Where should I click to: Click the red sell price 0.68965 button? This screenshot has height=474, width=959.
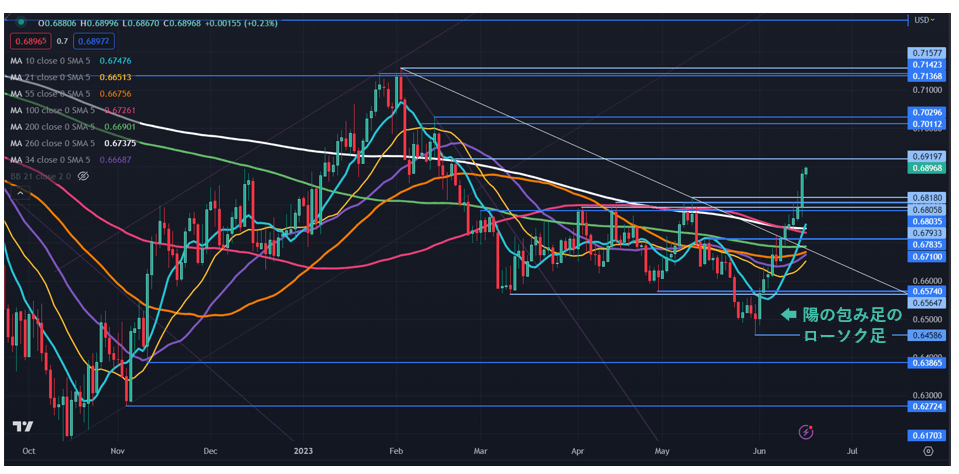point(31,41)
